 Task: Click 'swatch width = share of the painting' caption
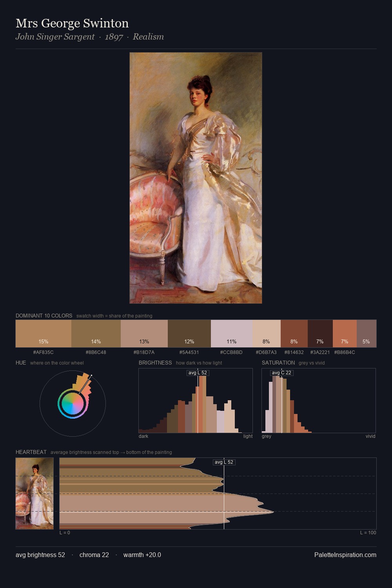pyautogui.click(x=114, y=316)
